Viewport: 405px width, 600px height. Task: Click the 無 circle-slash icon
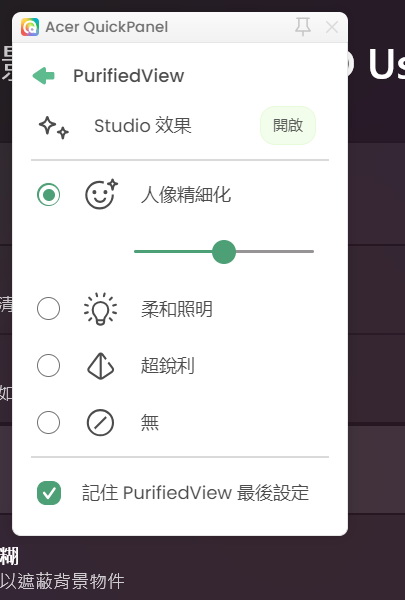pos(100,423)
